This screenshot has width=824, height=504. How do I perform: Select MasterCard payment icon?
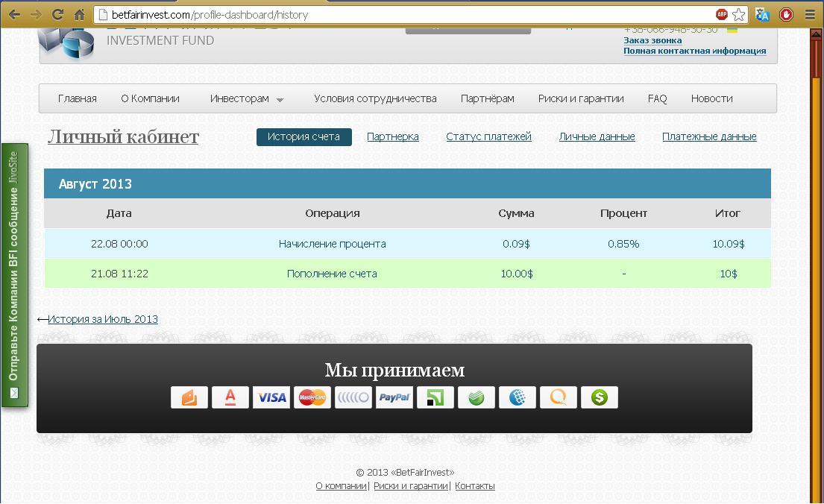(x=312, y=397)
